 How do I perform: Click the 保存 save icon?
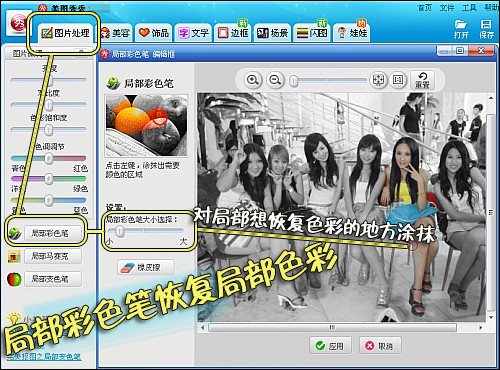point(486,29)
